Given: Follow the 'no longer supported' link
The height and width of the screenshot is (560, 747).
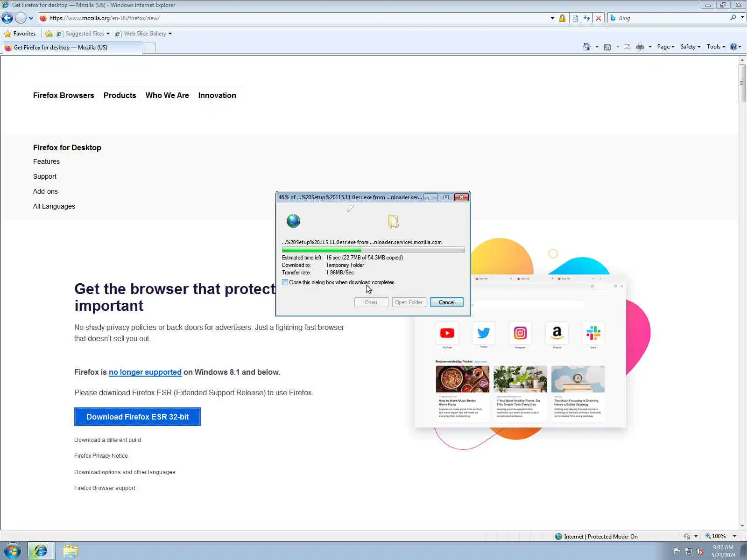Looking at the screenshot, I should pyautogui.click(x=145, y=372).
